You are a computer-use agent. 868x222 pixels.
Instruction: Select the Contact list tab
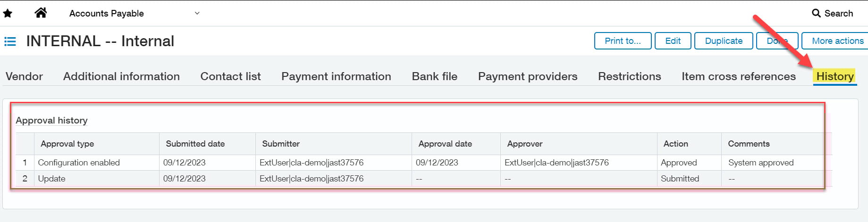tap(230, 76)
